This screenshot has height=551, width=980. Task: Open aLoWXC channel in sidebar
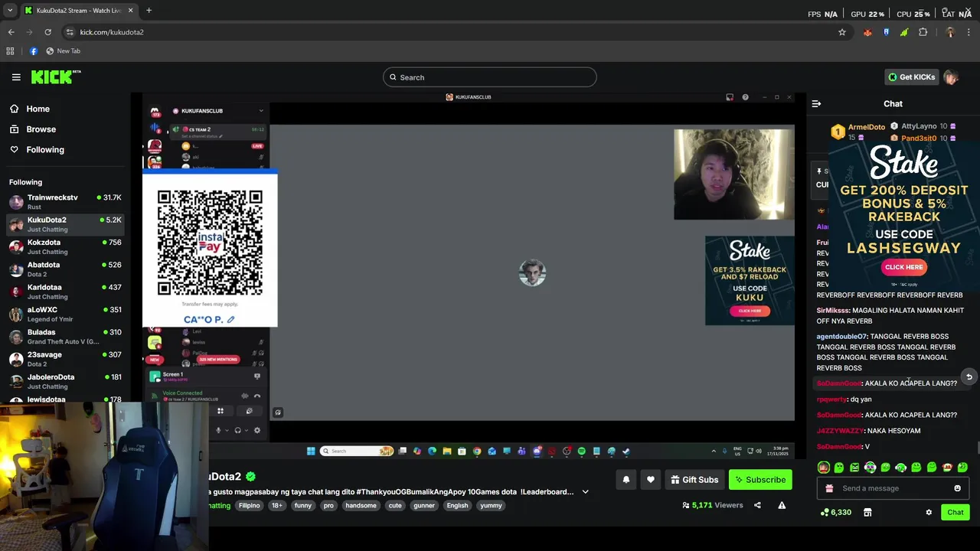[65, 315]
